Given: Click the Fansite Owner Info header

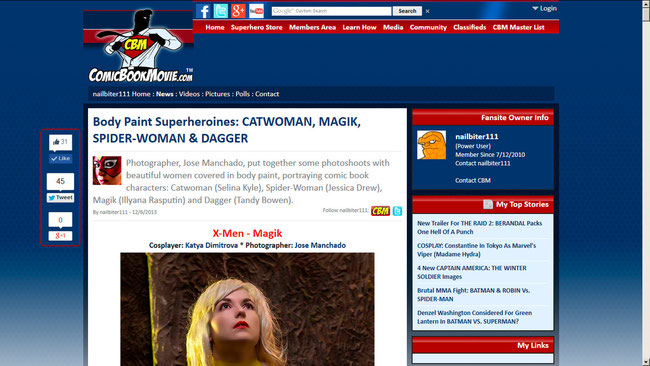Looking at the screenshot, I should (x=483, y=118).
